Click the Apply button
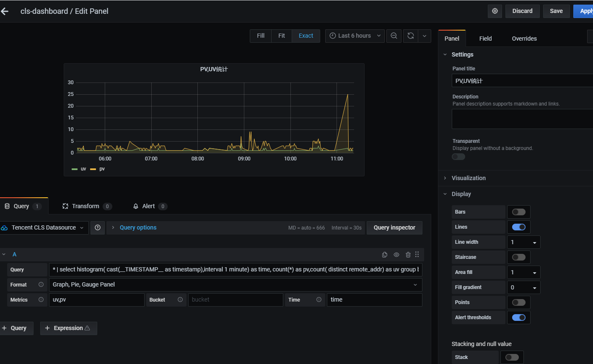The image size is (593, 364). click(583, 11)
